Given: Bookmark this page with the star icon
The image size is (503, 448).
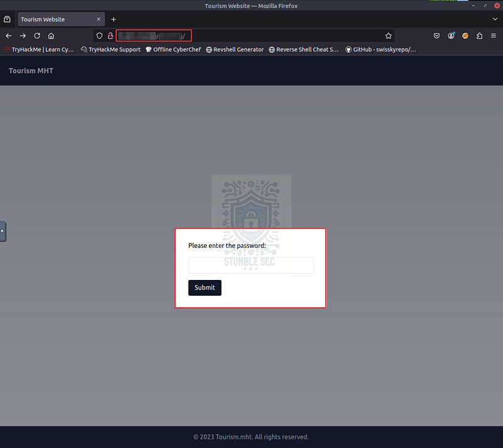Looking at the screenshot, I should pyautogui.click(x=388, y=36).
